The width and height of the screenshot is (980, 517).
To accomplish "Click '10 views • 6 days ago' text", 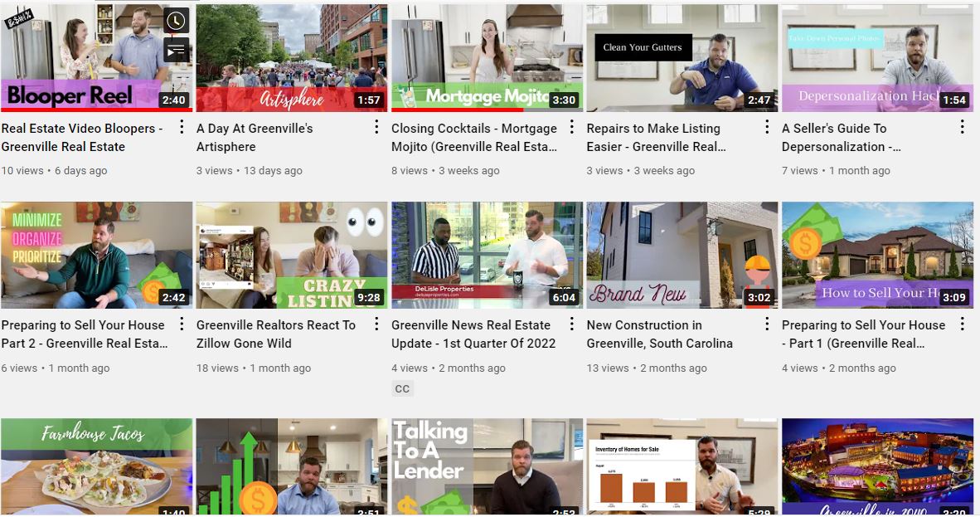I will click(x=55, y=170).
